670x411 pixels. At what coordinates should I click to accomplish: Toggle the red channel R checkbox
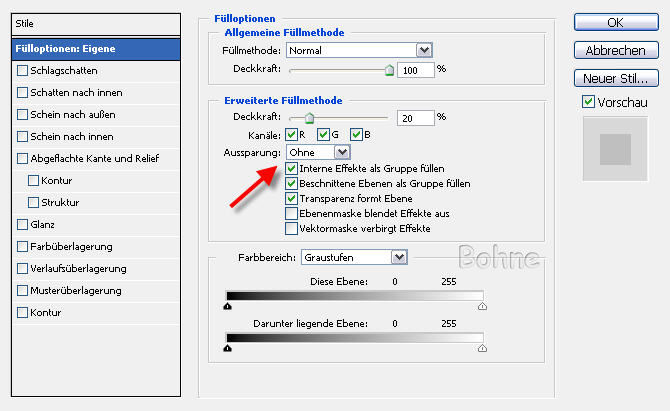pos(292,134)
